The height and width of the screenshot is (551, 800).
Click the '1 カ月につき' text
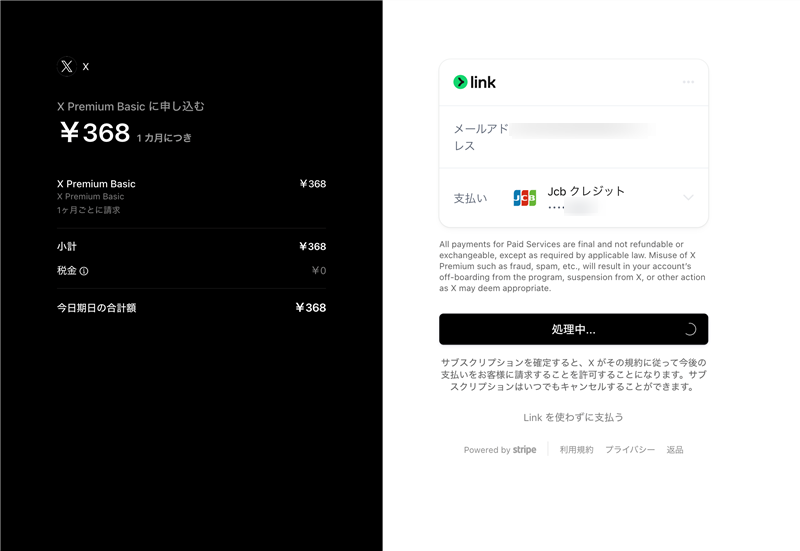point(164,138)
